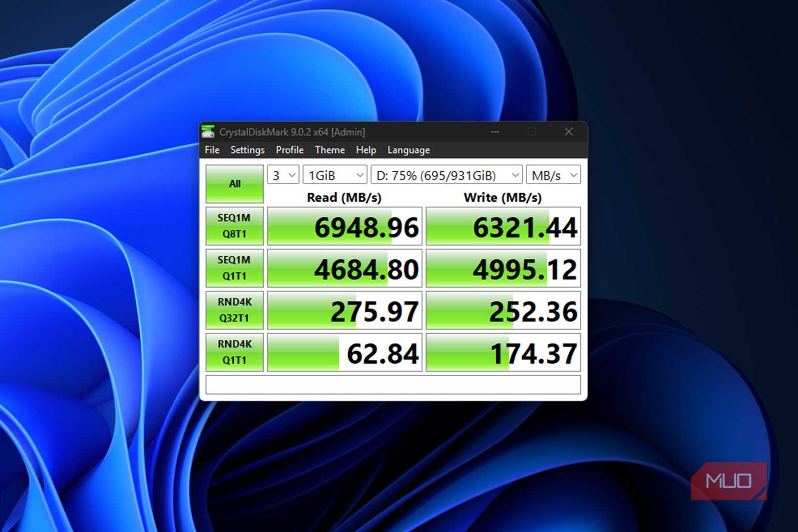
Task: Click the Read (MB/s) column header
Action: (x=344, y=197)
